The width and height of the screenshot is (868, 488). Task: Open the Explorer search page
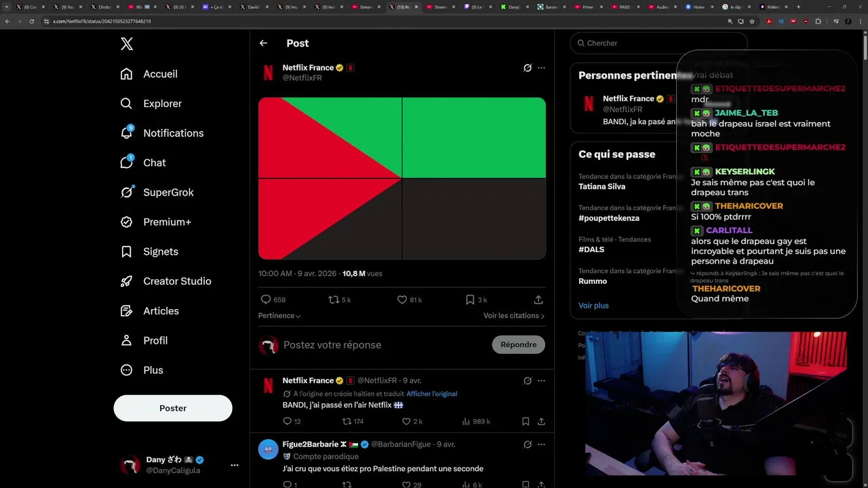151,104
